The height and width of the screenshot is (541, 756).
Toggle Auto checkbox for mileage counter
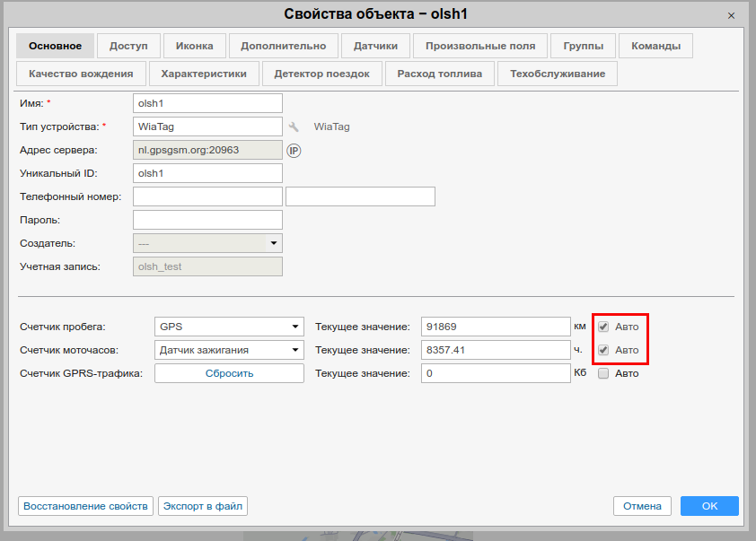pyautogui.click(x=604, y=327)
